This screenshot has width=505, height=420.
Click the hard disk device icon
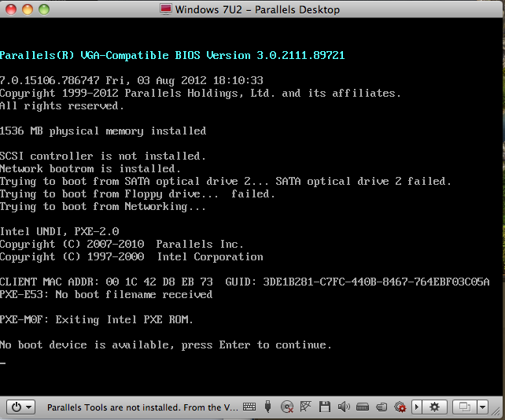[x=363, y=407]
